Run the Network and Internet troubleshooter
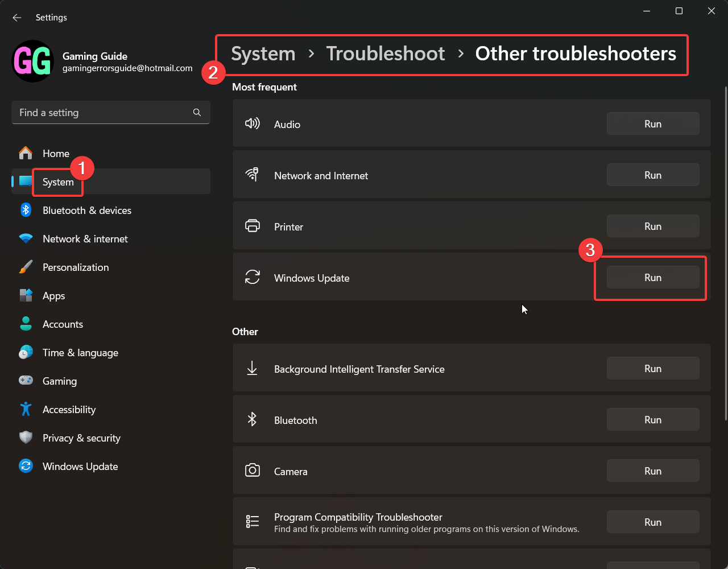The height and width of the screenshot is (569, 728). 652,175
